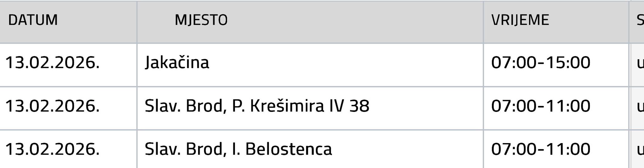This screenshot has width=644, height=168.
Task: Click the 07:00-11:00 time for P. Krešimira
Action: pos(540,106)
